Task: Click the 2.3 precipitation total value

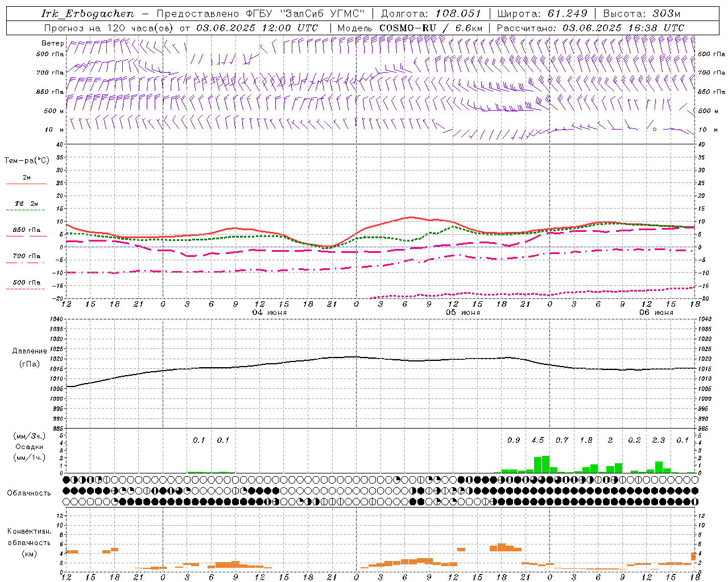Action: click(x=658, y=440)
